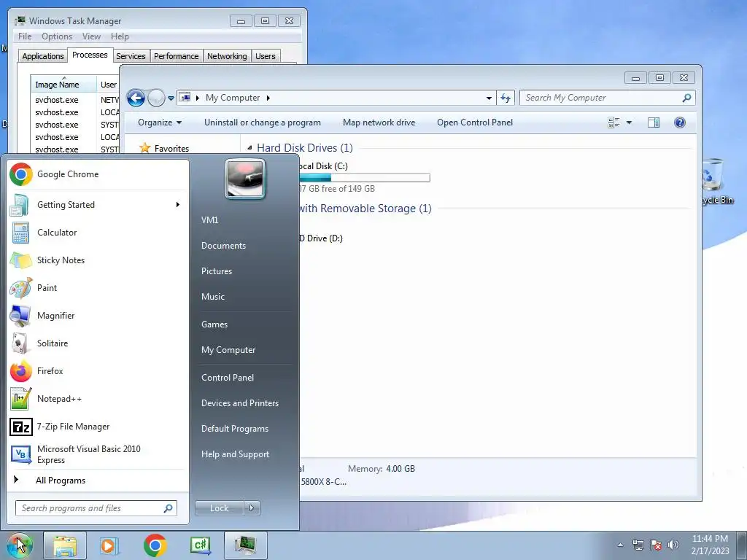Click the Search programs and files box
Viewport: 747px width, 560px height.
[x=96, y=508]
